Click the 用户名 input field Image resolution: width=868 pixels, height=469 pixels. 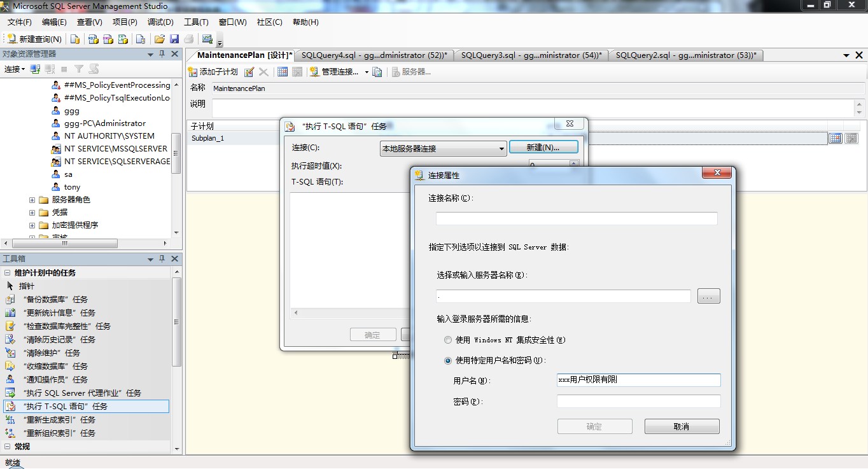tap(639, 380)
